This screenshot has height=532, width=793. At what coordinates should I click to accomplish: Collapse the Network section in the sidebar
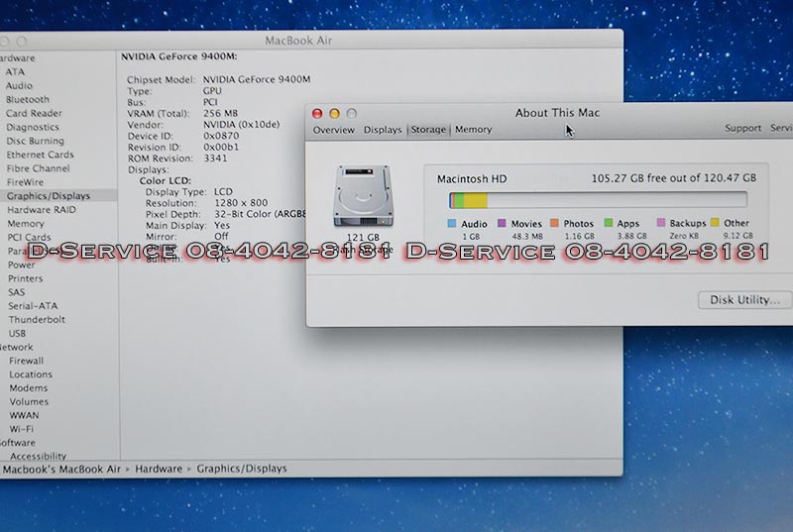point(16,347)
